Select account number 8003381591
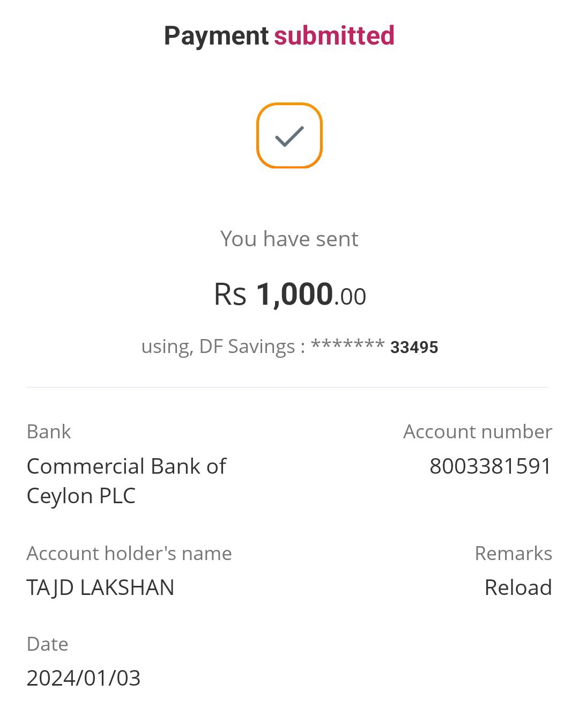 click(490, 466)
